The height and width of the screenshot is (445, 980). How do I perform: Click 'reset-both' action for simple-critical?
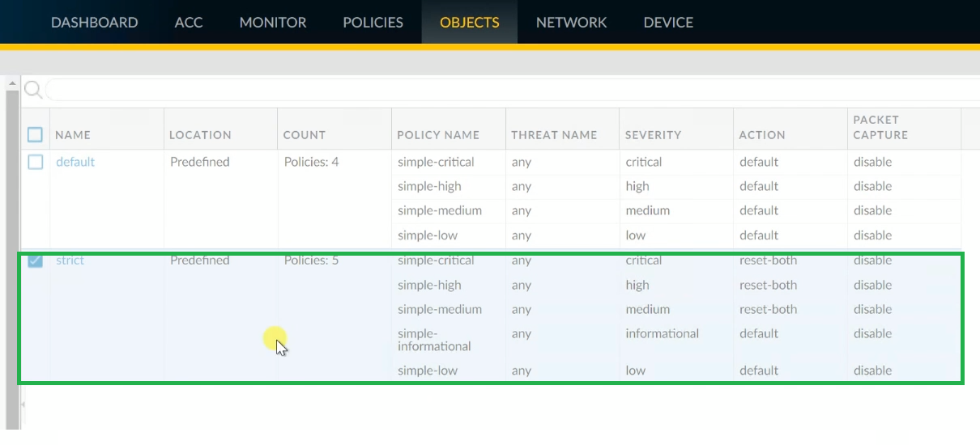pos(768,261)
